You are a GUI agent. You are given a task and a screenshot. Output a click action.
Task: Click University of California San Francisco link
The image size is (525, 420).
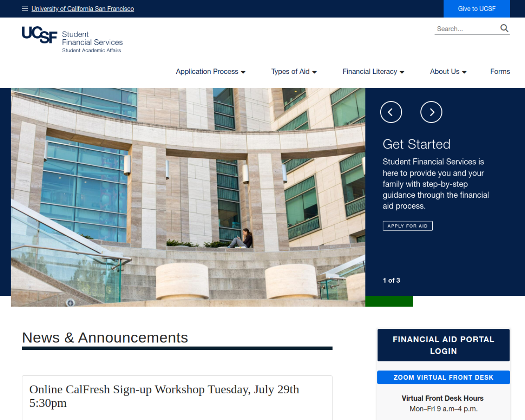pyautogui.click(x=83, y=9)
